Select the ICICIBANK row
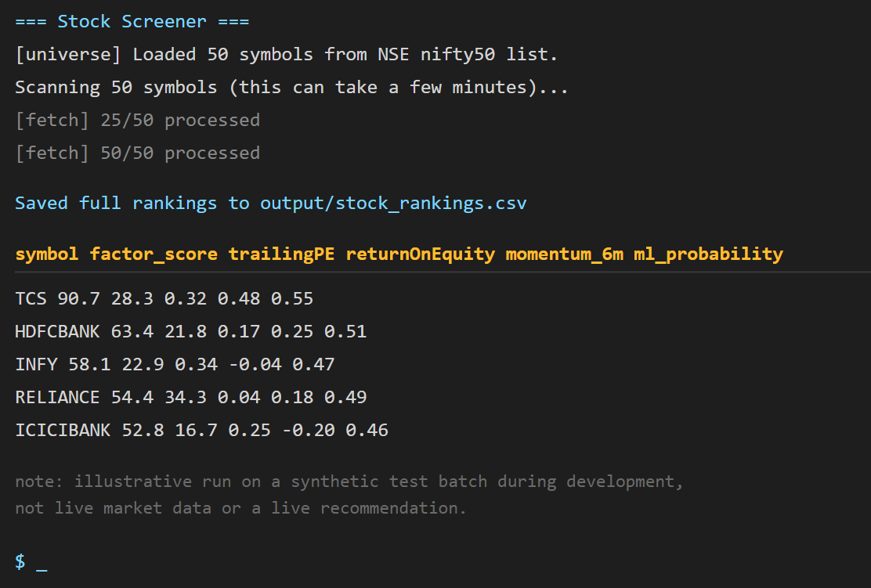 point(201,430)
